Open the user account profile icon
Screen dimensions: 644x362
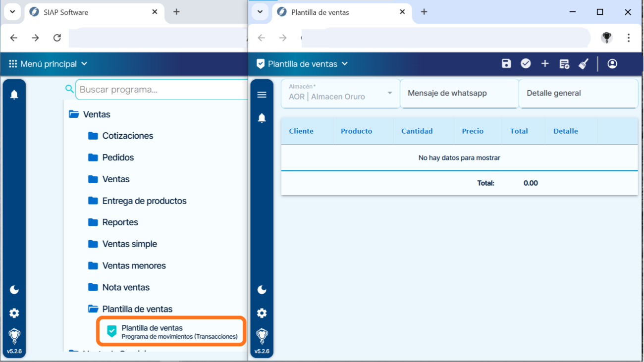[612, 63]
